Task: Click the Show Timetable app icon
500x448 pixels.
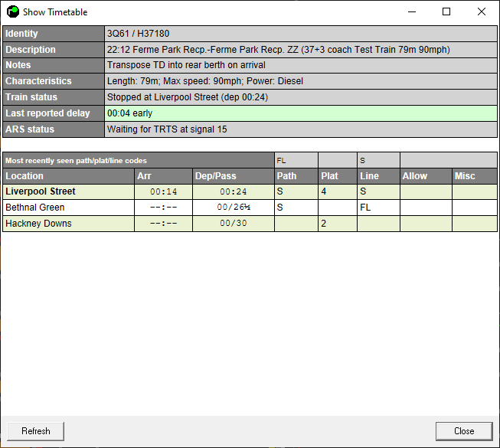Action: [x=13, y=11]
